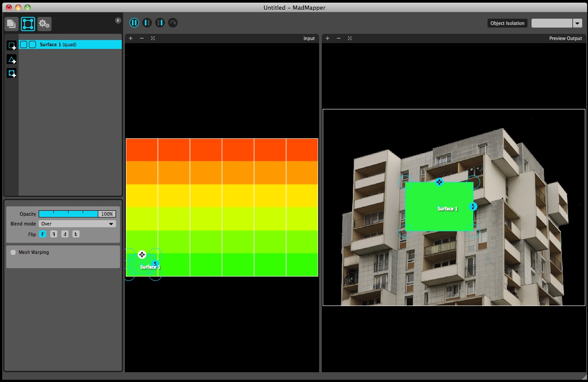The image size is (588, 382).
Task: Click the Opacity slider bar
Action: 68,214
